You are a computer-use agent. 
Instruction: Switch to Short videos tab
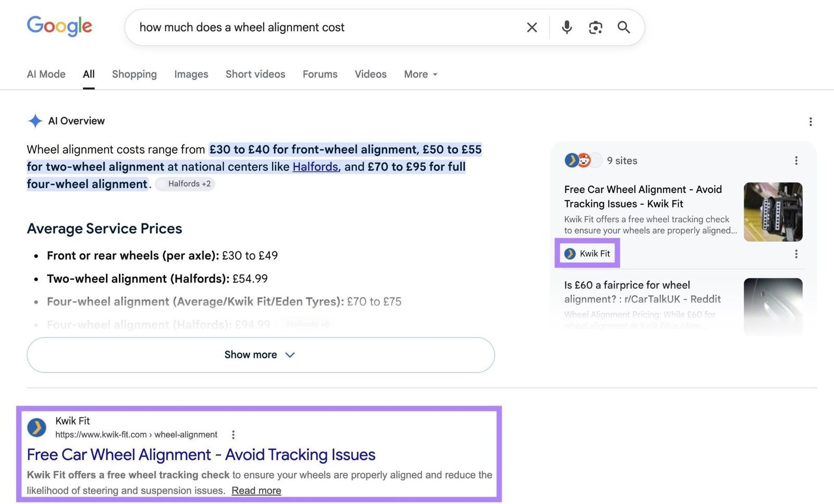255,74
